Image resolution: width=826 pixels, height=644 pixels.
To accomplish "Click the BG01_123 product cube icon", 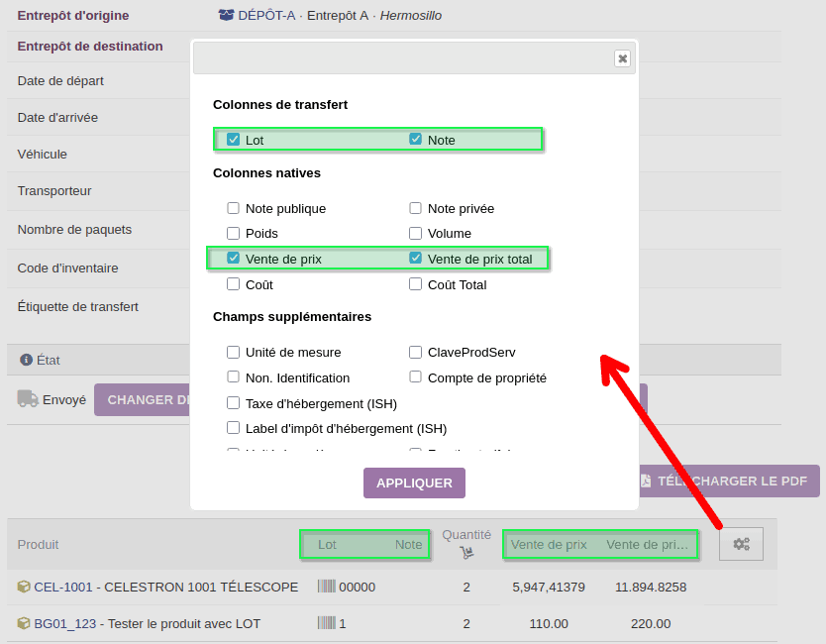I will coord(24,624).
